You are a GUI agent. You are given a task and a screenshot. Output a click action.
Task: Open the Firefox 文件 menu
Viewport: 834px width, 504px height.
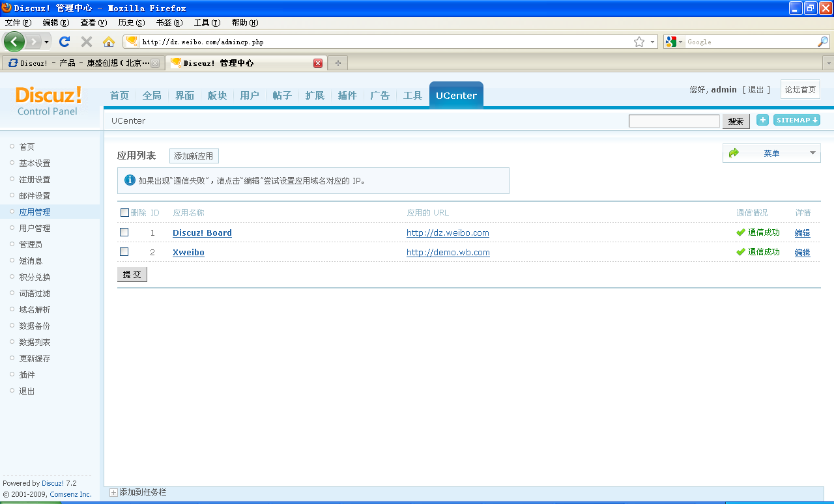click(18, 23)
